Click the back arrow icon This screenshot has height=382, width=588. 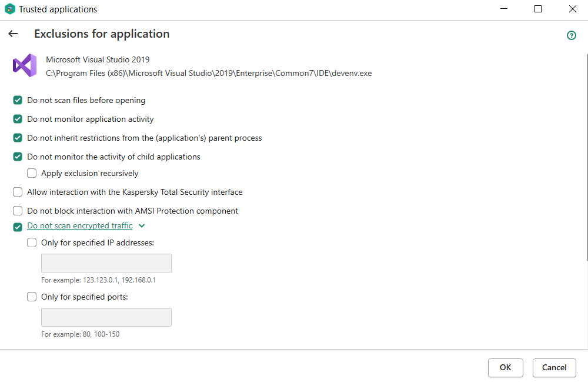click(13, 34)
